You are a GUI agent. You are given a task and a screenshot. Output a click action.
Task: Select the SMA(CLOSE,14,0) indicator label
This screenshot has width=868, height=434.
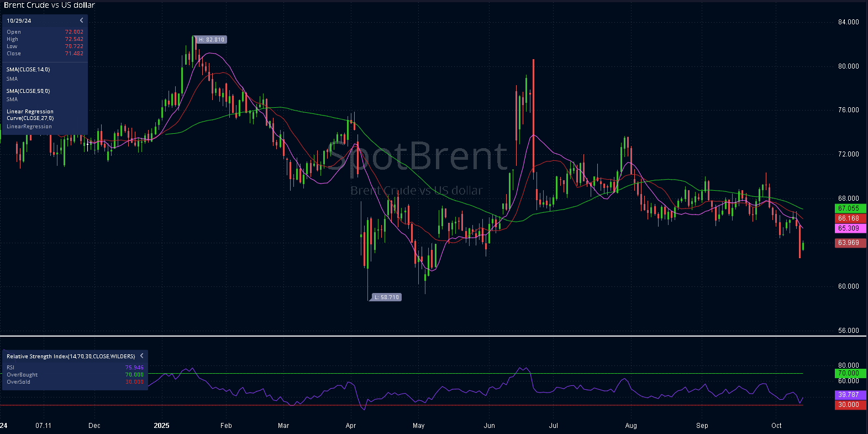click(28, 70)
